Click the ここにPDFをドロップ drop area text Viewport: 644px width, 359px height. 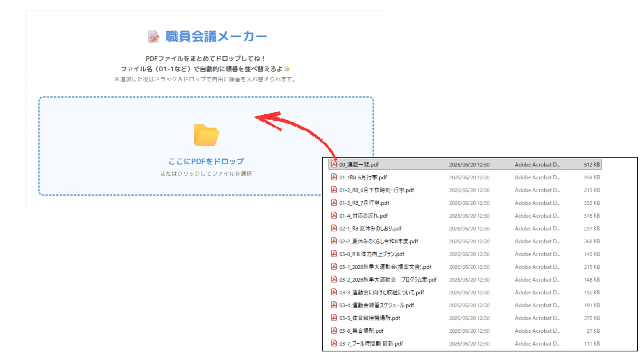coord(206,161)
